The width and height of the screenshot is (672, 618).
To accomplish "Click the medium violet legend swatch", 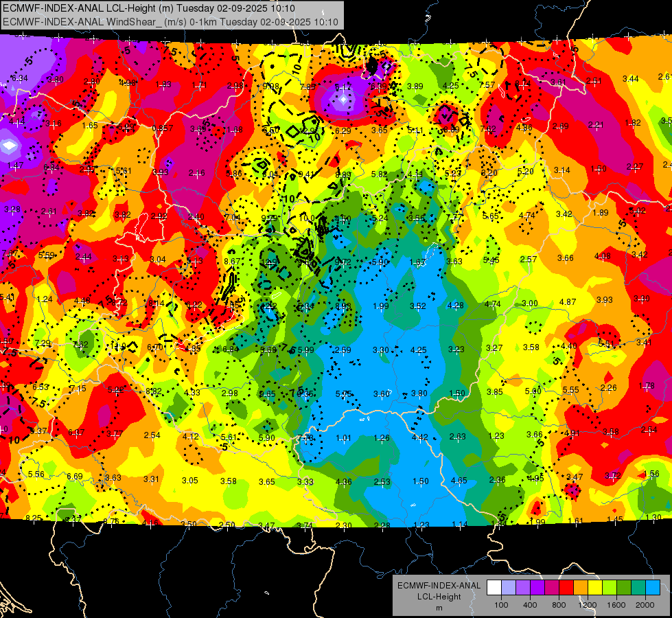I will tap(523, 588).
